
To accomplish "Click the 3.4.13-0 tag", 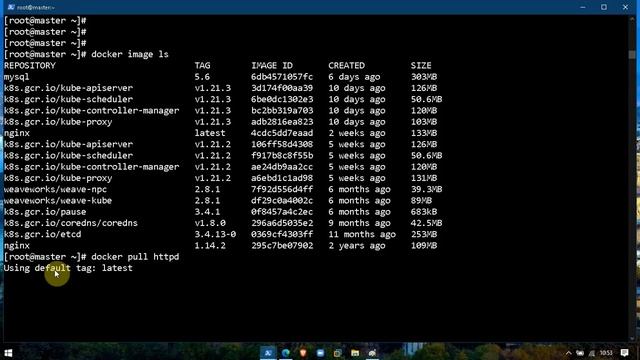I will (215, 234).
